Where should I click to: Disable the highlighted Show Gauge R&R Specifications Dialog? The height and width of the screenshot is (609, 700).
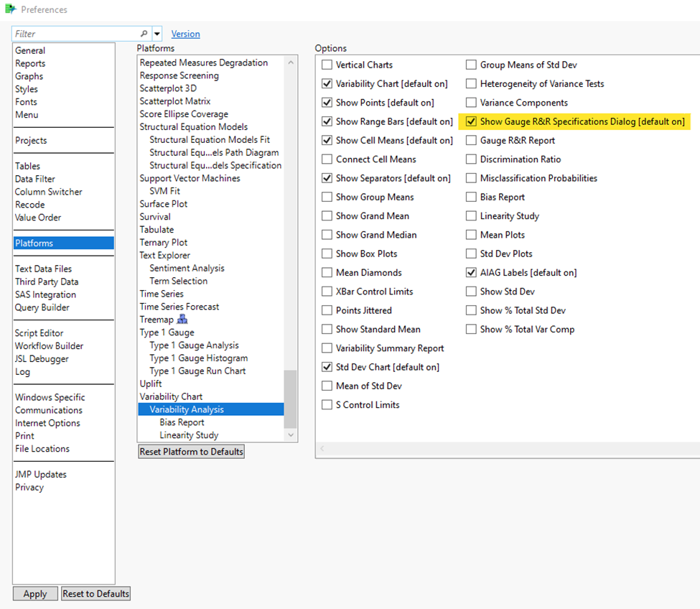click(x=471, y=121)
